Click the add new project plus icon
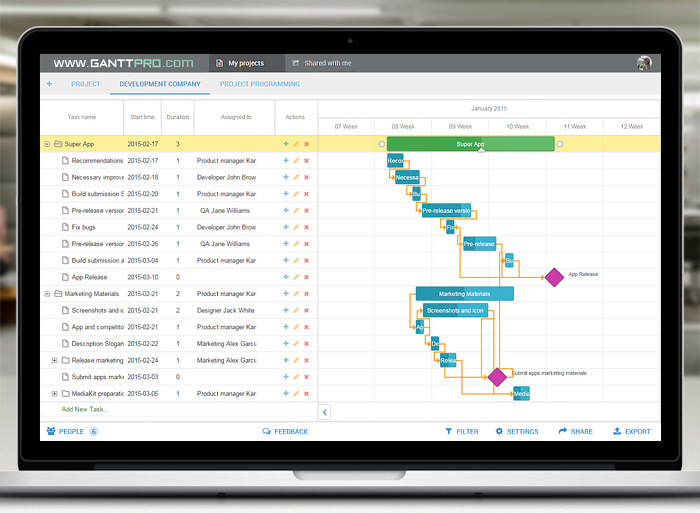The image size is (700, 513). (x=49, y=84)
